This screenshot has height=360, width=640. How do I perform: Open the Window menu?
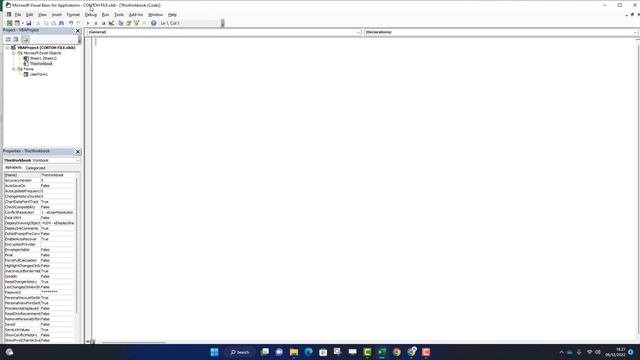(x=156, y=15)
